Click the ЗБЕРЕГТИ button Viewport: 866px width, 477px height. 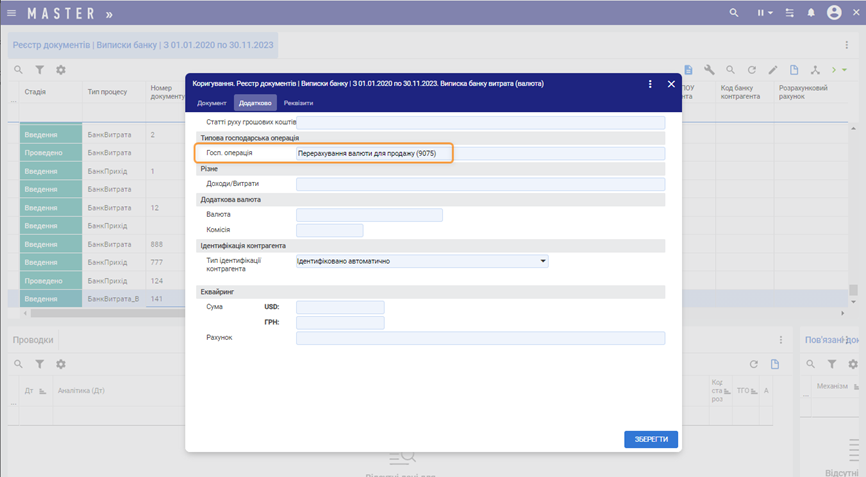[x=651, y=439]
